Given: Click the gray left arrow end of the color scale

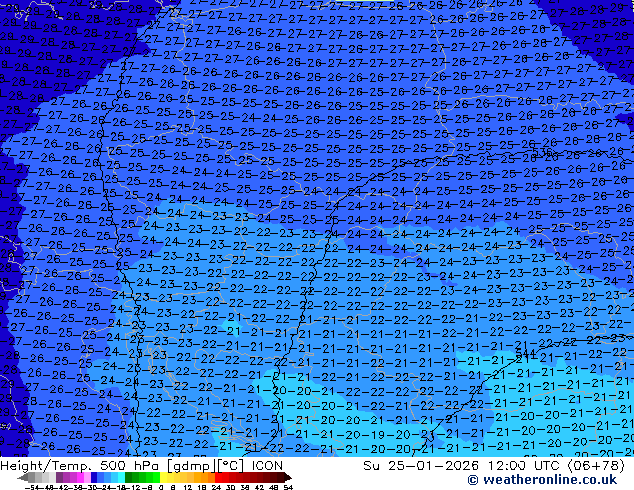Looking at the screenshot, I should pyautogui.click(x=23, y=478).
